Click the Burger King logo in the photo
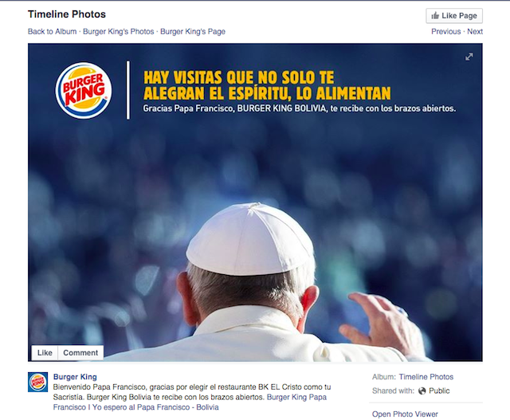 83,90
